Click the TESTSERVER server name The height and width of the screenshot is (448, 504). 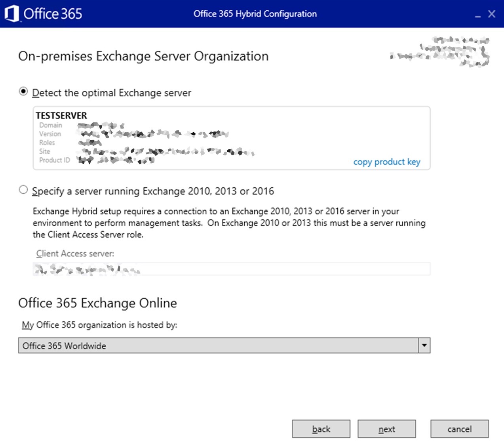[61, 115]
